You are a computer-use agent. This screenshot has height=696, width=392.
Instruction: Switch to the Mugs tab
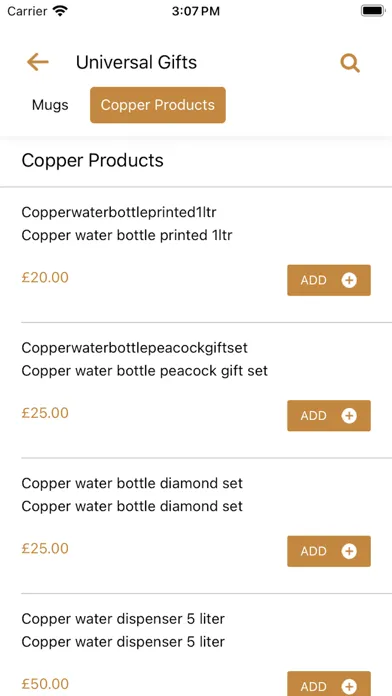tap(50, 105)
